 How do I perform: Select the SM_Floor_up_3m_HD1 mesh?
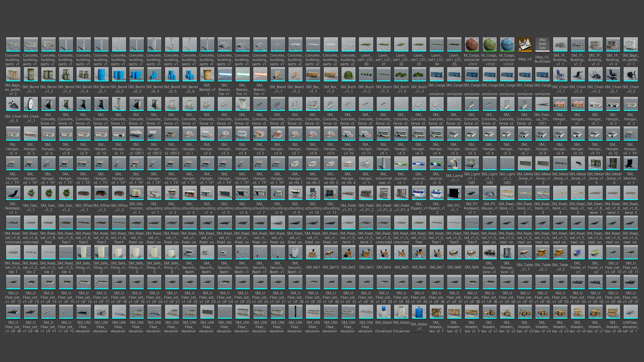click(542, 104)
